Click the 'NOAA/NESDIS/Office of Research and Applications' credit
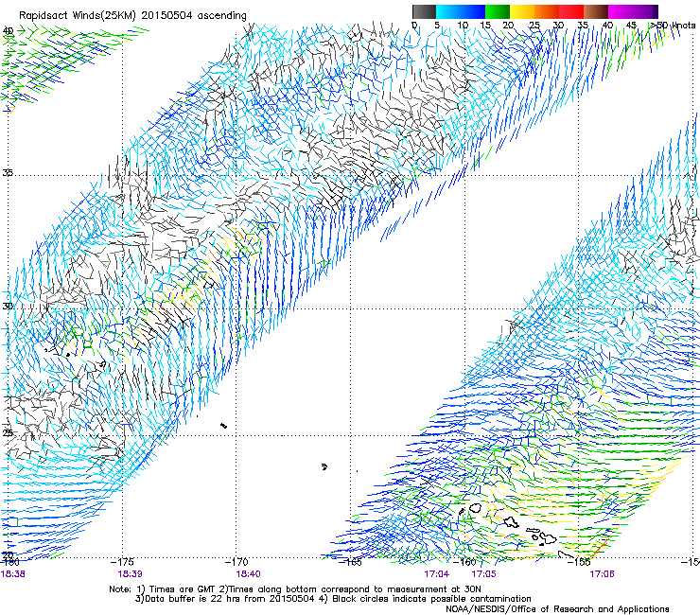The height and width of the screenshot is (615, 700). tap(557, 609)
